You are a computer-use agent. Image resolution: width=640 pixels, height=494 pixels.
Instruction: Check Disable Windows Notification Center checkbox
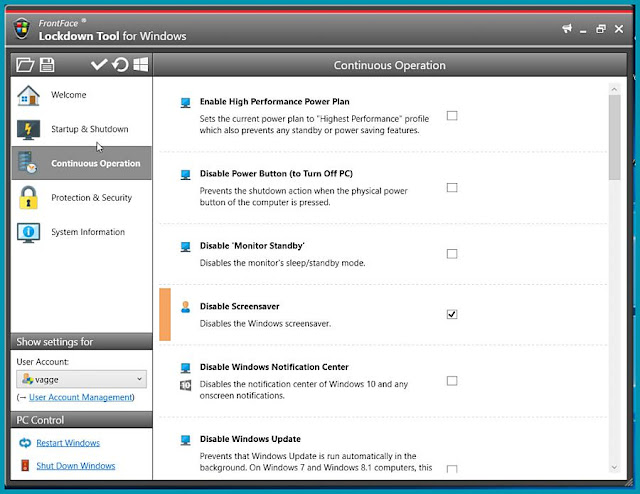click(452, 381)
